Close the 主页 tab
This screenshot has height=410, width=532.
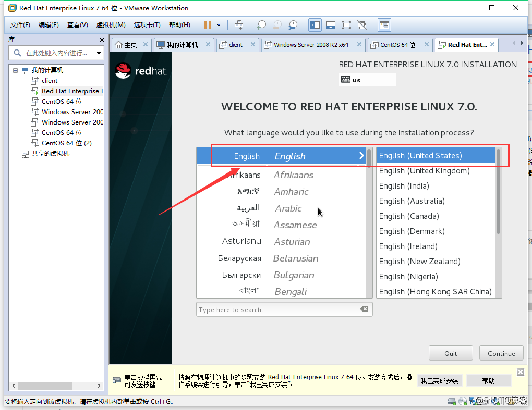(145, 44)
